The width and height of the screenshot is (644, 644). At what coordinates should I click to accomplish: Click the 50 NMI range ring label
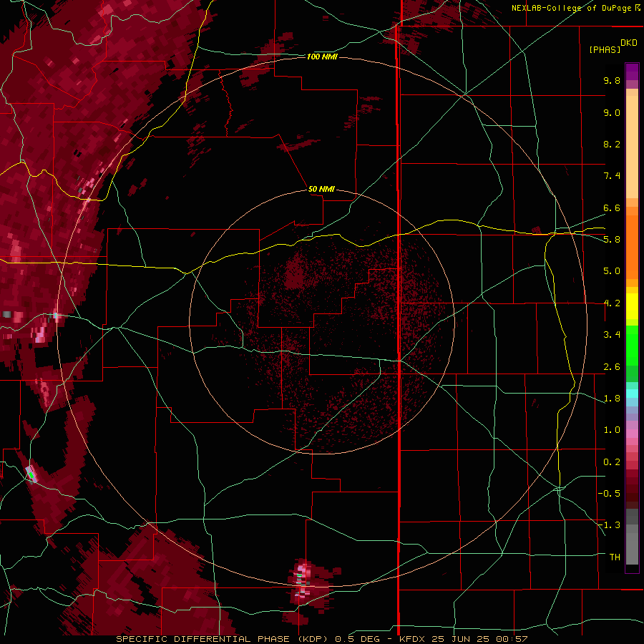coord(321,189)
